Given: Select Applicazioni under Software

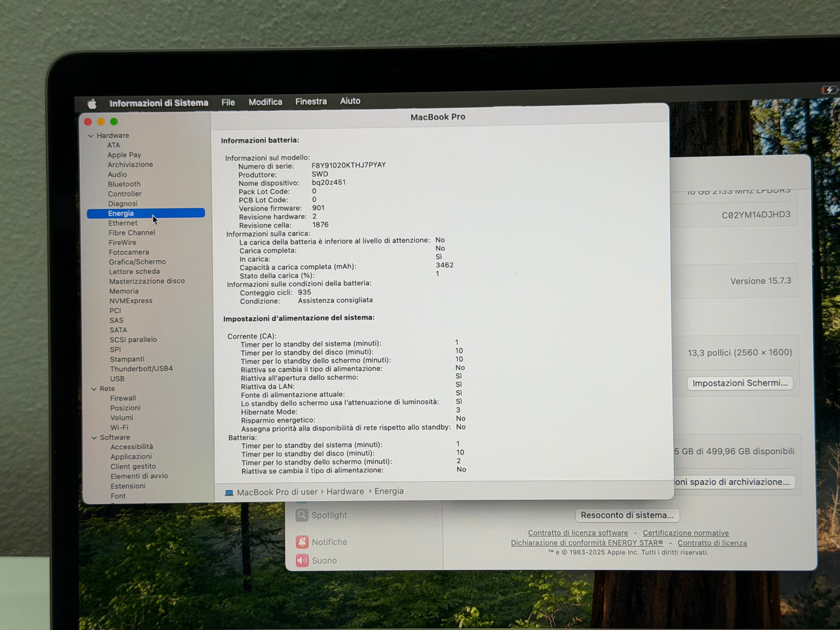Looking at the screenshot, I should point(131,457).
